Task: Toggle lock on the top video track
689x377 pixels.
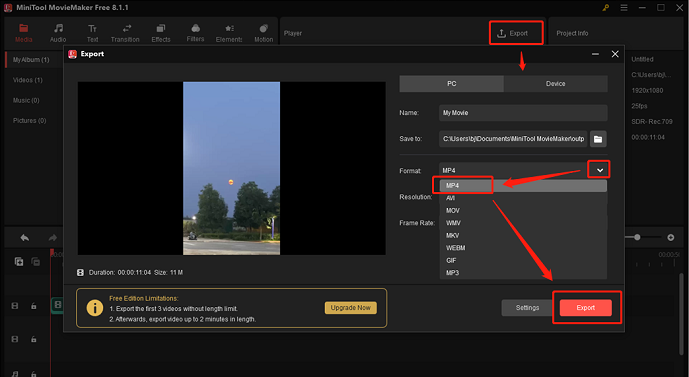Action: pyautogui.click(x=33, y=306)
